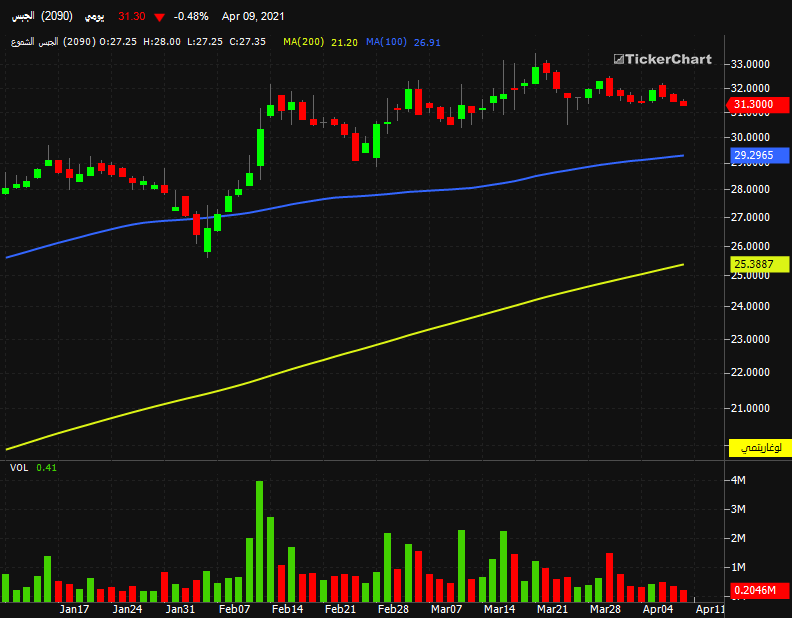Click the tallest green volume bar
Screen dimensions: 792x618
click(260, 541)
